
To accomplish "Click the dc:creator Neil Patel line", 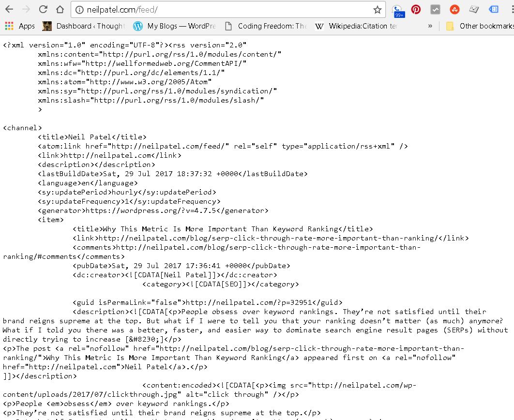I will tap(175, 274).
